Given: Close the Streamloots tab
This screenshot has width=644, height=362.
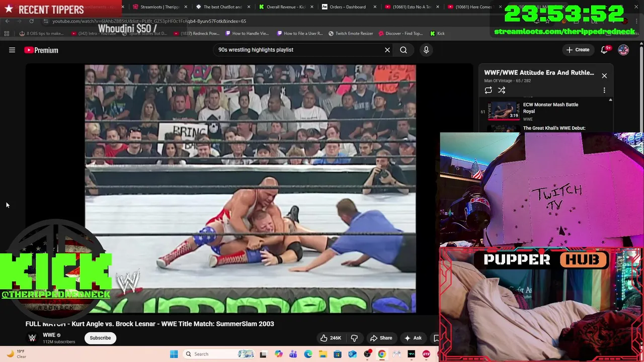Looking at the screenshot, I should tap(186, 7).
